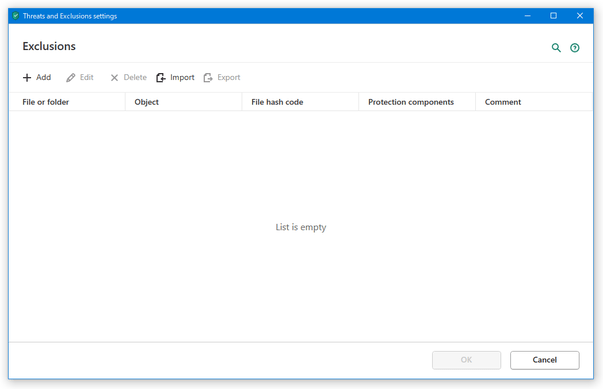Click the X Delete icon
Viewport: 603px width, 389px height.
(x=114, y=78)
